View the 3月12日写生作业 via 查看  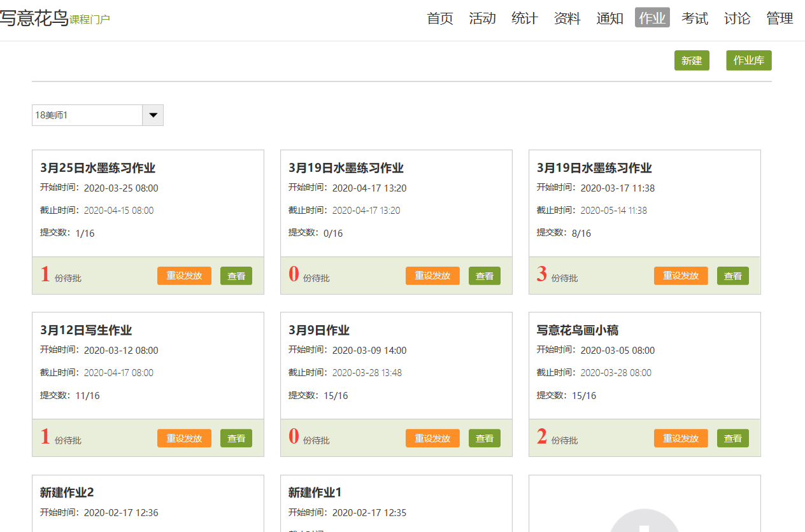[x=236, y=438]
